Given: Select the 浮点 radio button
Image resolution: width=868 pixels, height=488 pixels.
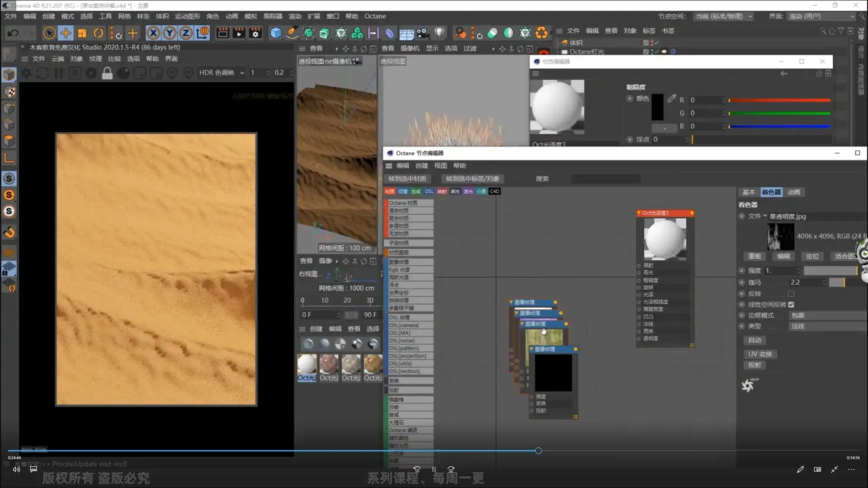Looking at the screenshot, I should 630,140.
